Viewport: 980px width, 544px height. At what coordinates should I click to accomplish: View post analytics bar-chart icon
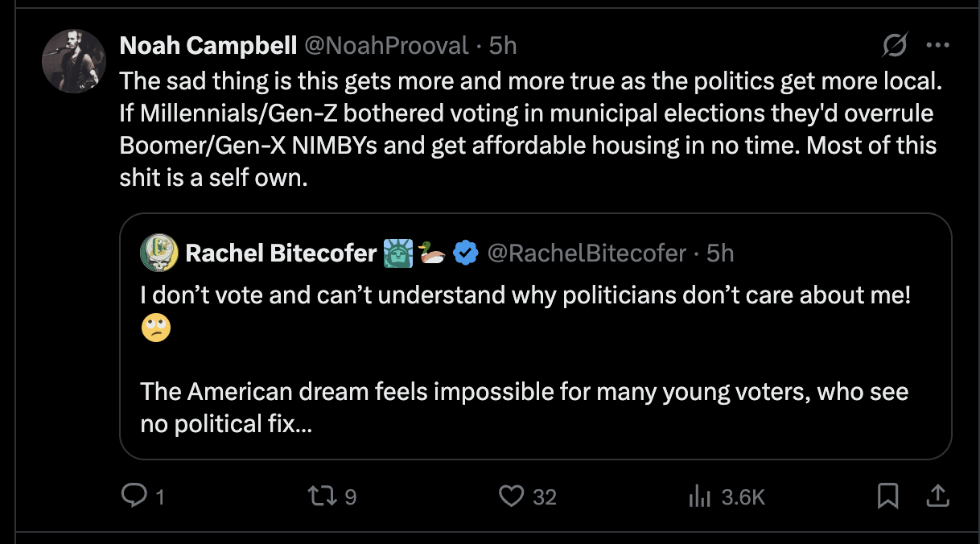[x=700, y=497]
